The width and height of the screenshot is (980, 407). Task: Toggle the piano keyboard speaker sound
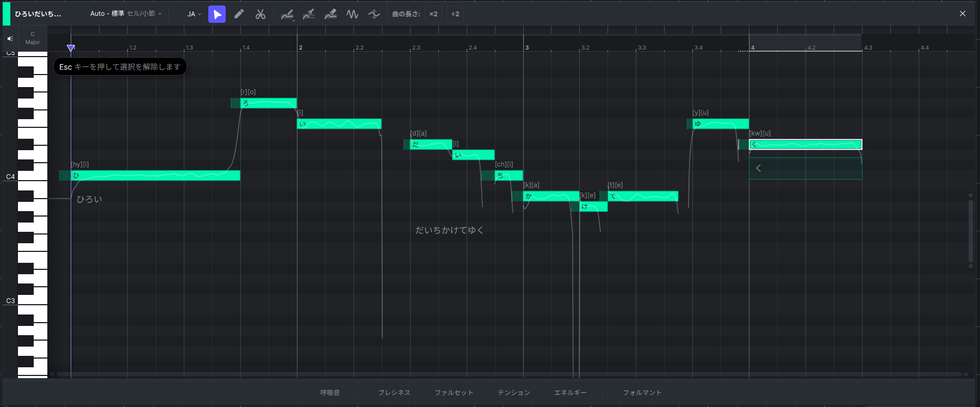pyautogui.click(x=10, y=39)
